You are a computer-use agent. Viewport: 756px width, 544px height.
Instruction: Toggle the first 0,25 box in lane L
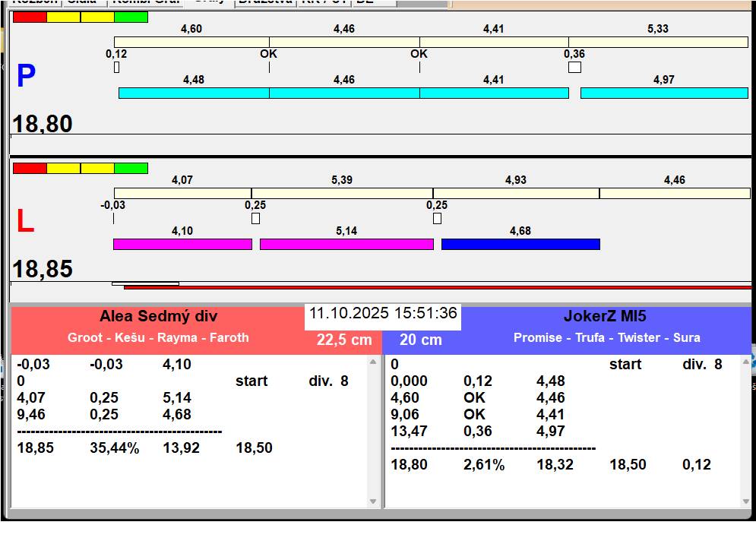pyautogui.click(x=255, y=219)
